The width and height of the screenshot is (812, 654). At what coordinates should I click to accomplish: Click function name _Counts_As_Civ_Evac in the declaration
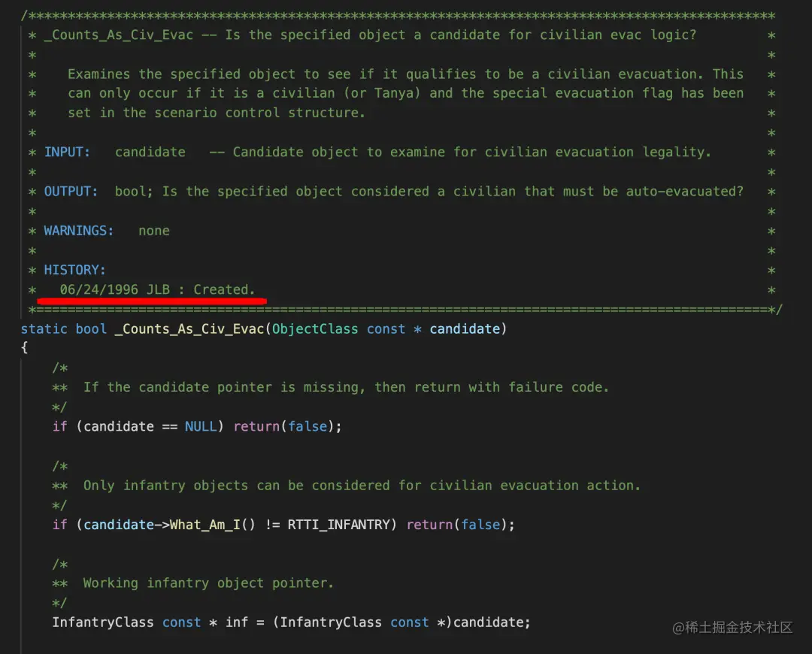tap(189, 329)
